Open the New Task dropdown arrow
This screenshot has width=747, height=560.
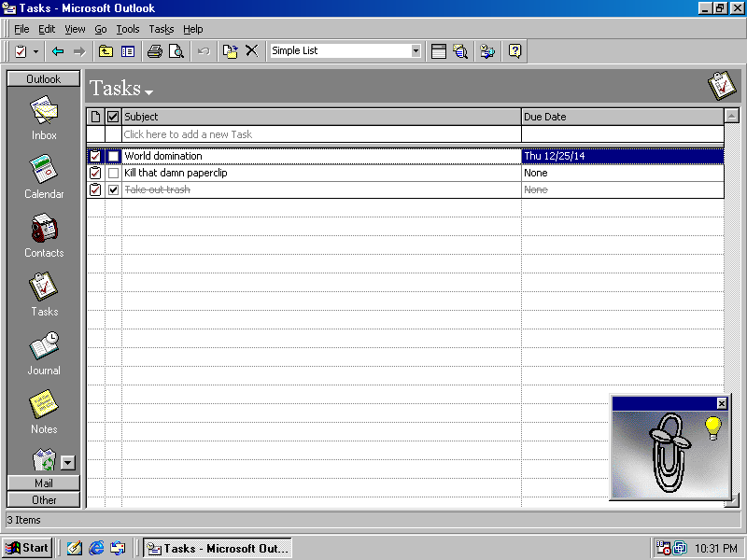[x=35, y=51]
